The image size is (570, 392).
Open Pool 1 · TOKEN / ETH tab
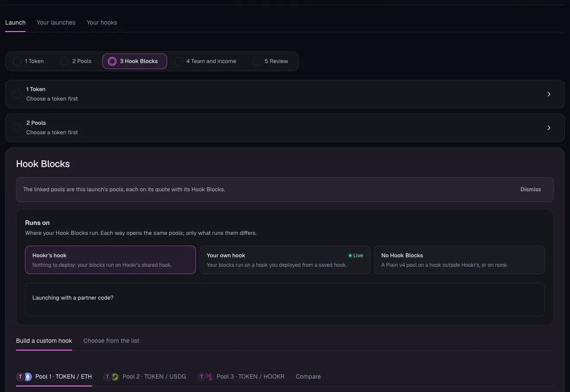point(54,377)
